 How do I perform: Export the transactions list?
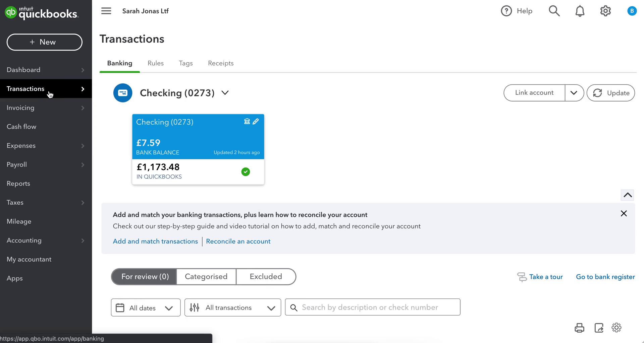[599, 328]
